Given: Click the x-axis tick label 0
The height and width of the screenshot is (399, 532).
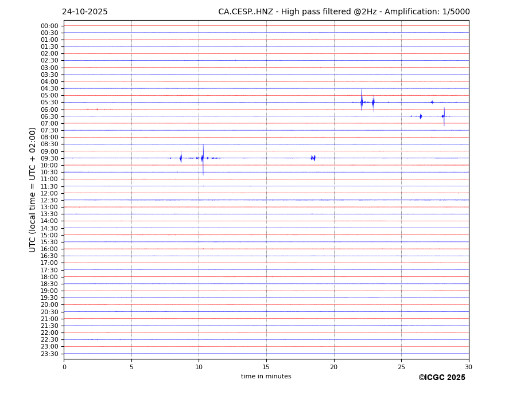Looking at the screenshot, I should point(64,367).
